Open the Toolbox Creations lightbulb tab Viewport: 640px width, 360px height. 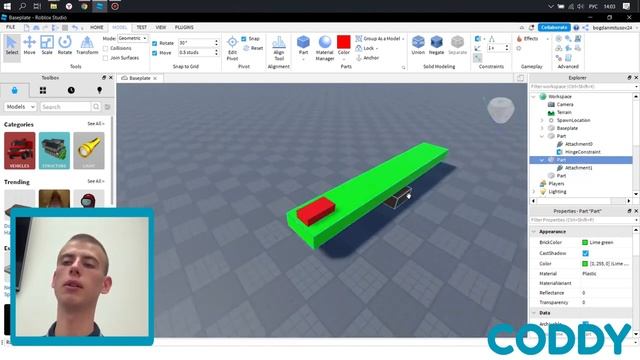coord(99,90)
